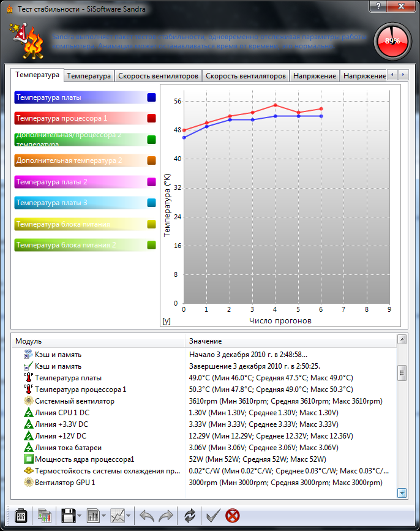Open the dropdown arrow beside the save icon

click(79, 516)
